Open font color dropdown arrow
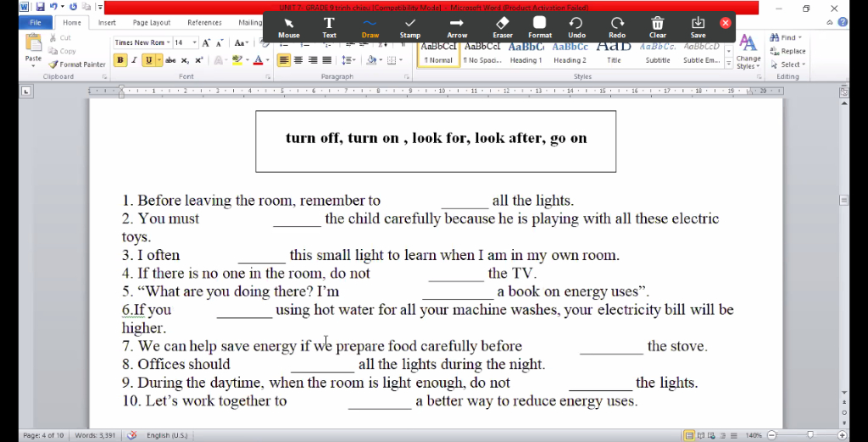This screenshot has width=868, height=442. point(267,60)
